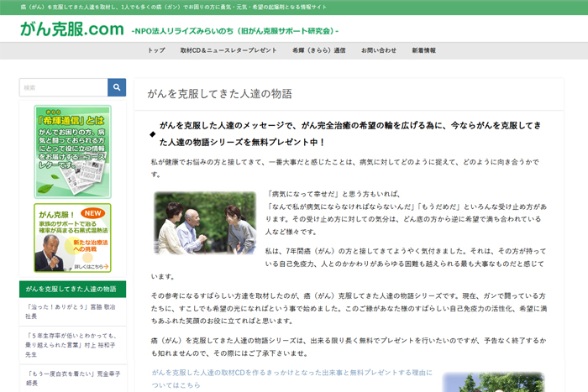The width and height of the screenshot is (588, 392).
Task: Click inside the sidebar search field
Action: point(63,87)
